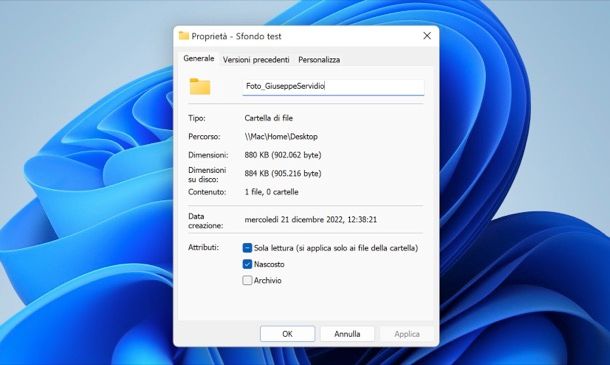Image resolution: width=610 pixels, height=365 pixels.
Task: Click the 'Attributi:' label
Action: pos(203,247)
